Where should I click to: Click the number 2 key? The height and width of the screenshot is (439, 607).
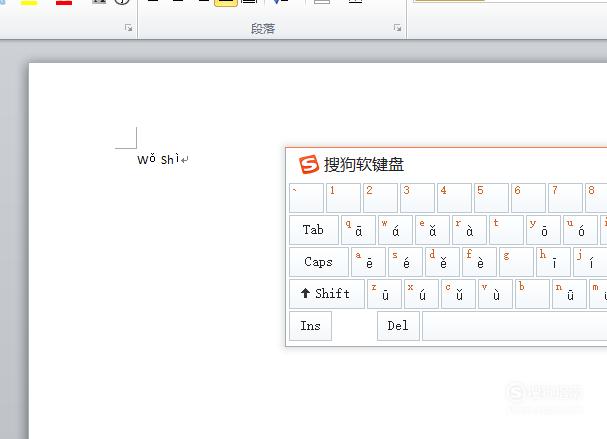pos(380,198)
